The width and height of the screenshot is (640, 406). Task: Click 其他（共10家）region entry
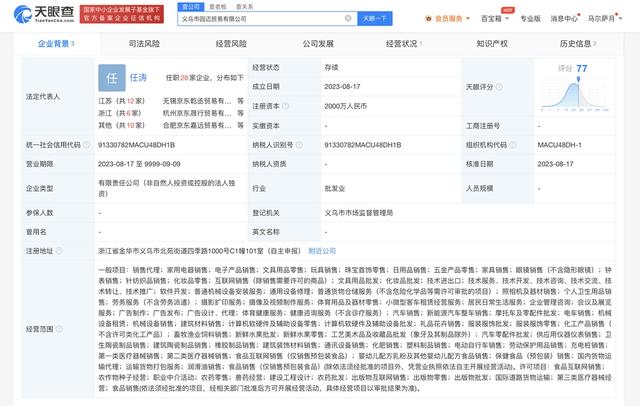[122, 125]
